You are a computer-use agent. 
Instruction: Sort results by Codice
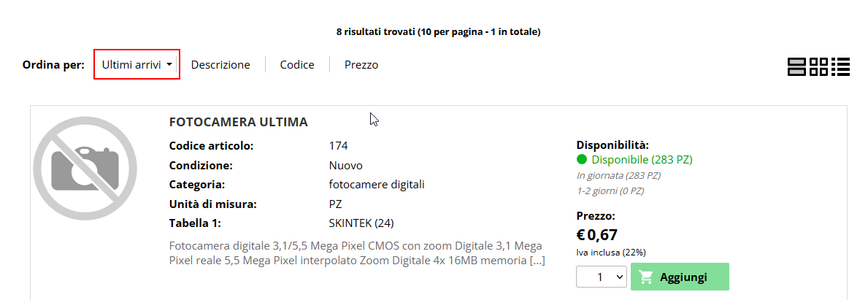(296, 65)
